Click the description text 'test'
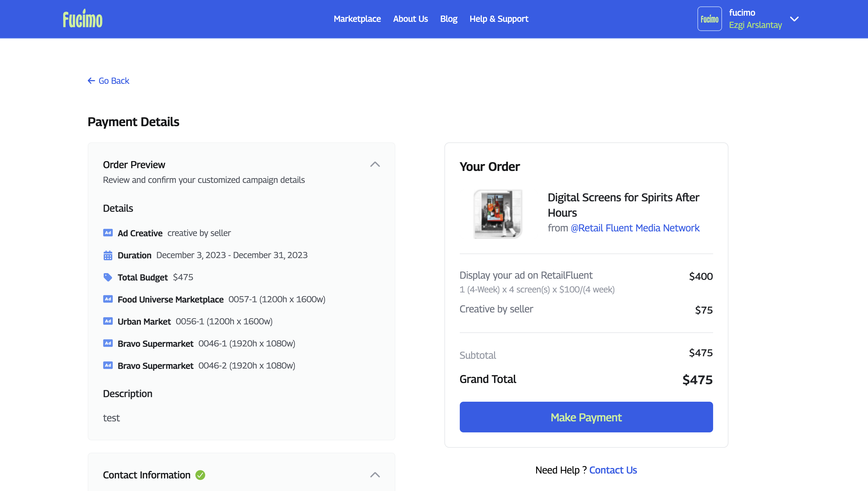 111,418
